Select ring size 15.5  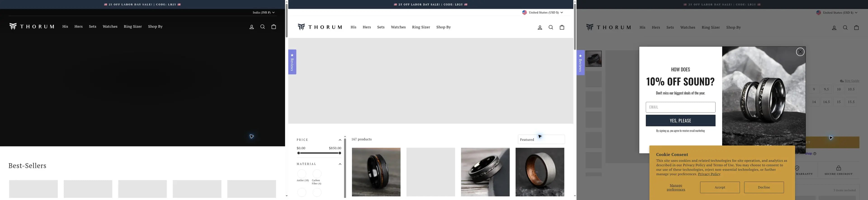[851, 102]
